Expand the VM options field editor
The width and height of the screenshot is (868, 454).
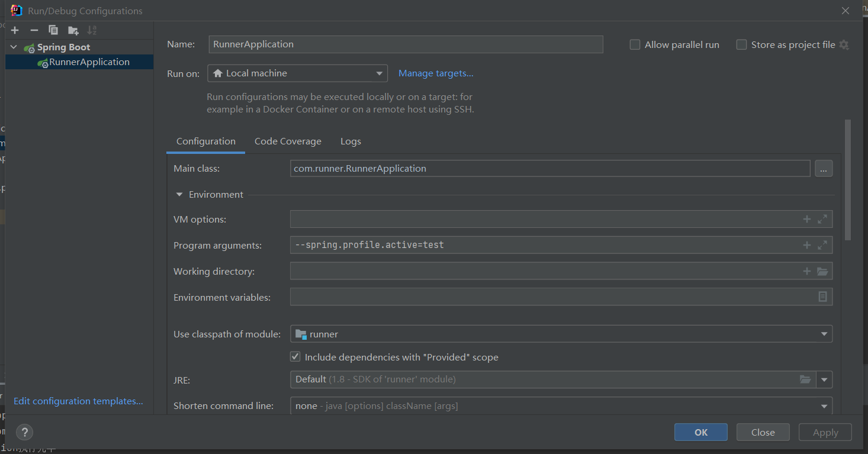(x=822, y=219)
